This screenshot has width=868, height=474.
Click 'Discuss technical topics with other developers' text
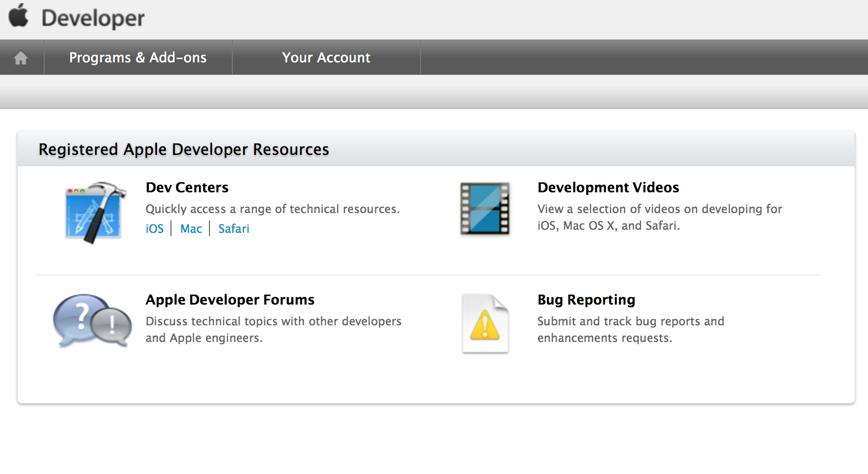(x=273, y=321)
